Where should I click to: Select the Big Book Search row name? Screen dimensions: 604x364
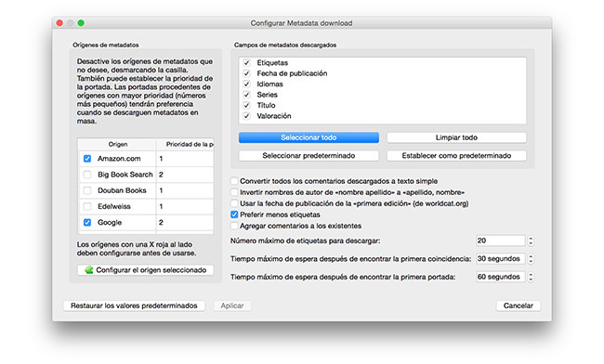click(125, 175)
